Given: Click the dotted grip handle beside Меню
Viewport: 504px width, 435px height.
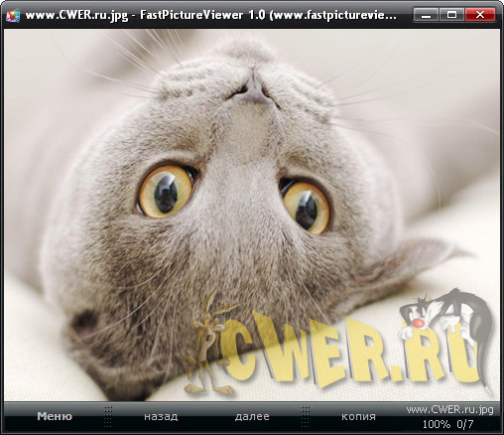Looking at the screenshot, I should pos(108,416).
